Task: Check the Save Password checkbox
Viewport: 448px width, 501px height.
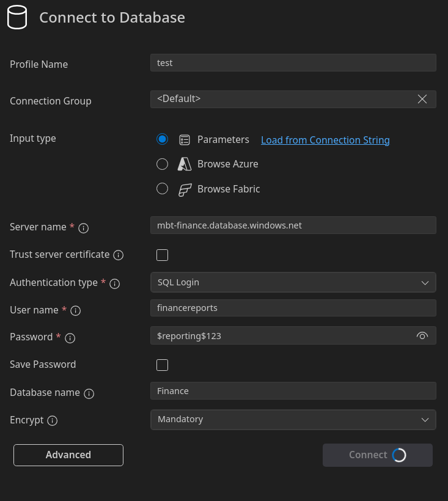Action: click(x=162, y=365)
